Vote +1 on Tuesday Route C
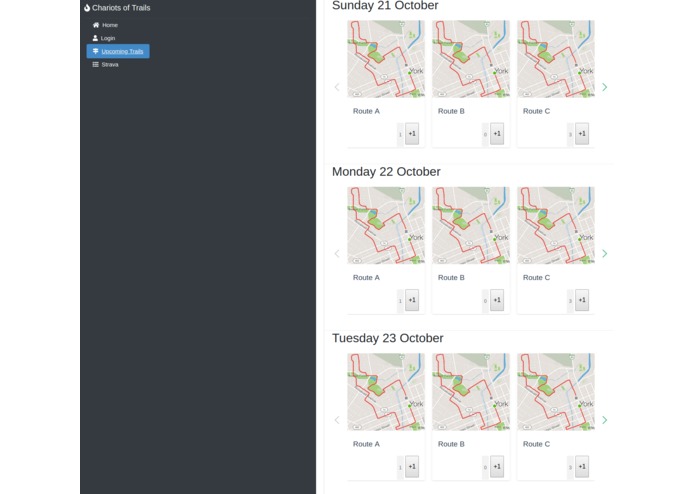This screenshot has height=494, width=695. click(582, 467)
